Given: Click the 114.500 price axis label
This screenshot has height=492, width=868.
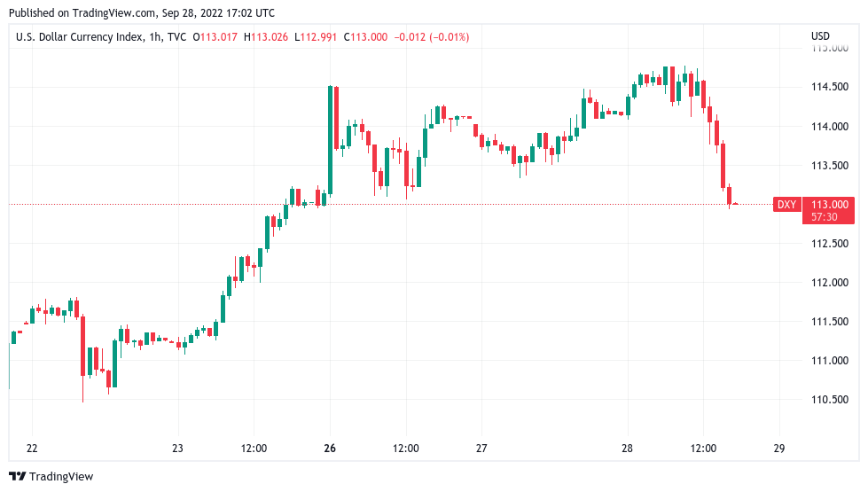Looking at the screenshot, I should [829, 87].
